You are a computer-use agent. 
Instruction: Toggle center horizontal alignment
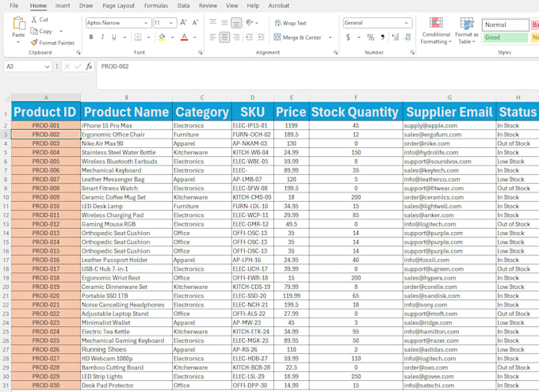224,37
